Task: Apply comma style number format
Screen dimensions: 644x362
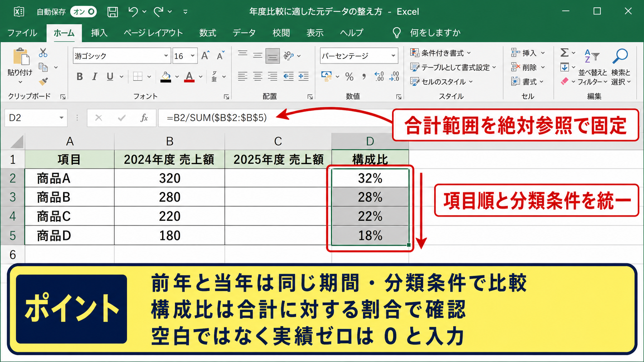Action: tap(364, 77)
